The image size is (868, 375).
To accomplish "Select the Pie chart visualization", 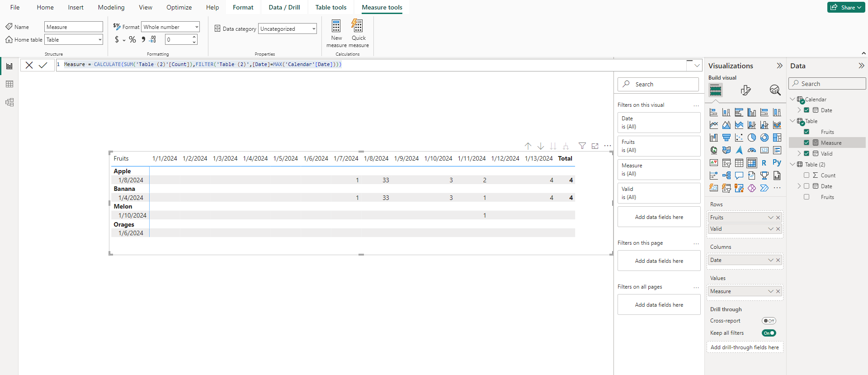I will (752, 138).
